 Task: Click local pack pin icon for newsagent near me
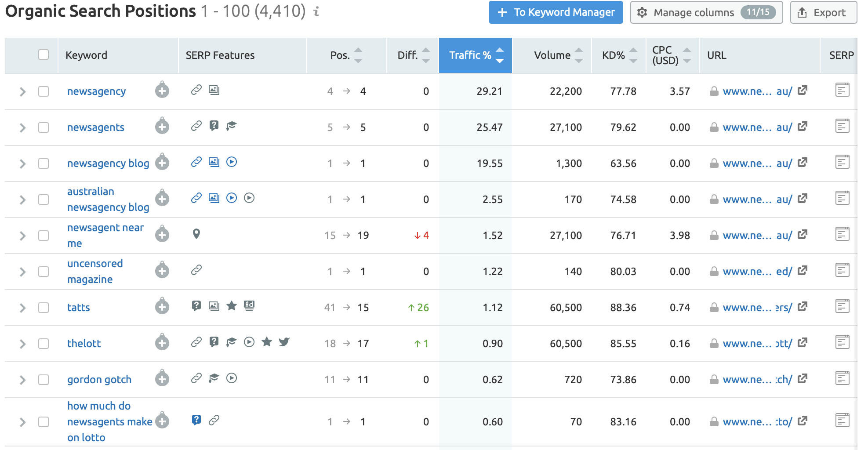pyautogui.click(x=196, y=234)
